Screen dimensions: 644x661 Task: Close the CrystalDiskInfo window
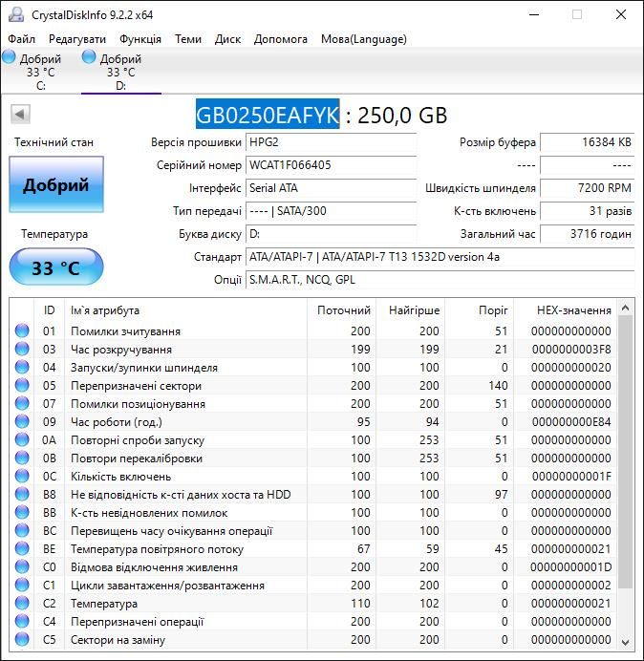(x=621, y=14)
